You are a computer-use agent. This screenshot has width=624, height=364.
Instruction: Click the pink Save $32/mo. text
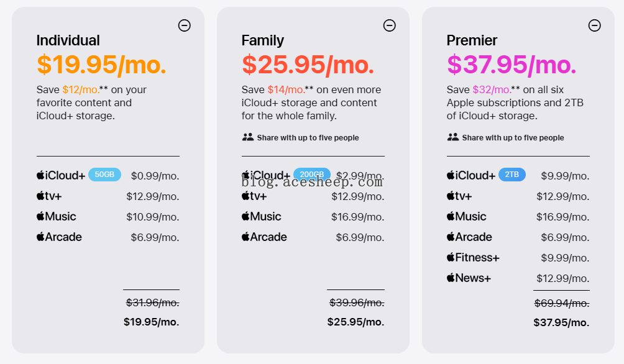[x=491, y=89]
